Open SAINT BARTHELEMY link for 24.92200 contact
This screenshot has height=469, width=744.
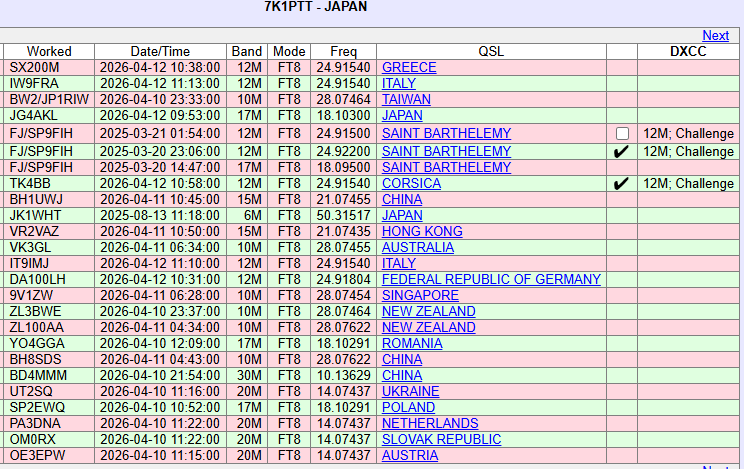[x=446, y=151]
